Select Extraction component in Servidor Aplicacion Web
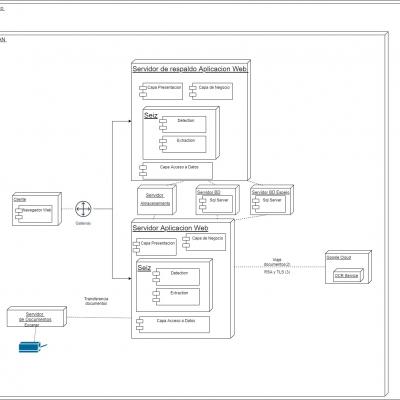 176,297
